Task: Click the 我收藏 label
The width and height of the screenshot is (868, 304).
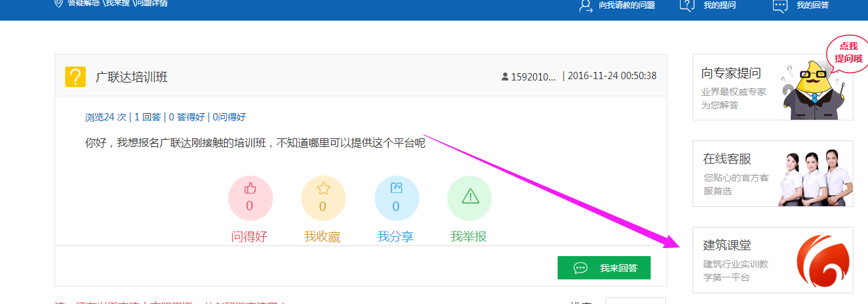Action: 322,236
